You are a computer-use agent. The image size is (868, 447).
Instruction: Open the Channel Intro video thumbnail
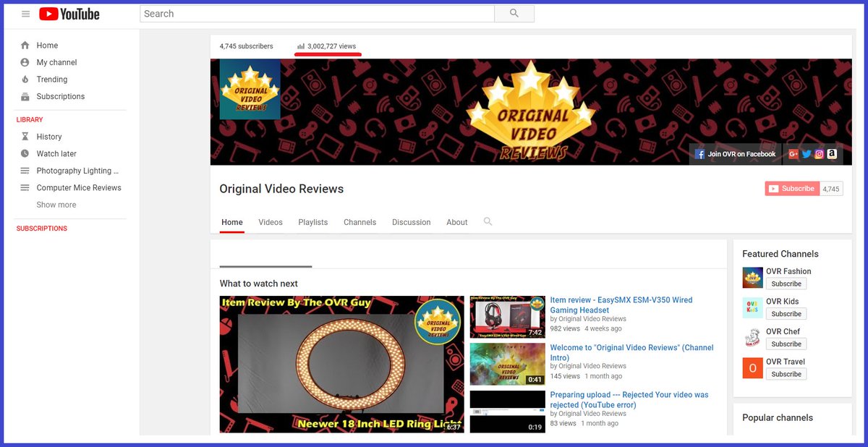tap(508, 364)
